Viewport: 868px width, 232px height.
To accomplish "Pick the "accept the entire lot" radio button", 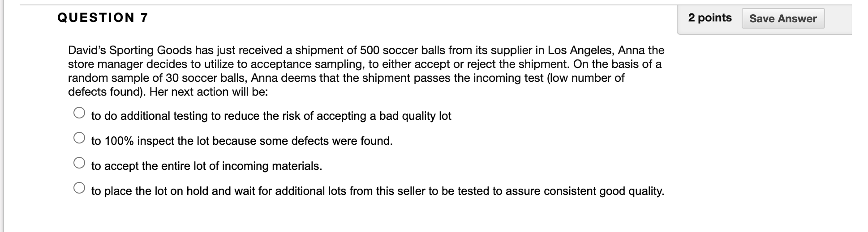I will point(79,163).
